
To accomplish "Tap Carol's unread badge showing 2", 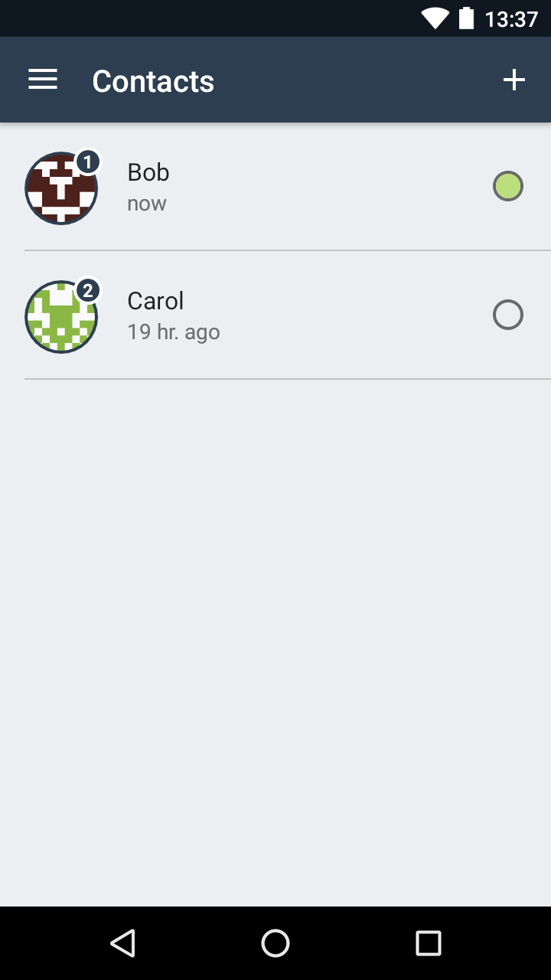I will (88, 291).
